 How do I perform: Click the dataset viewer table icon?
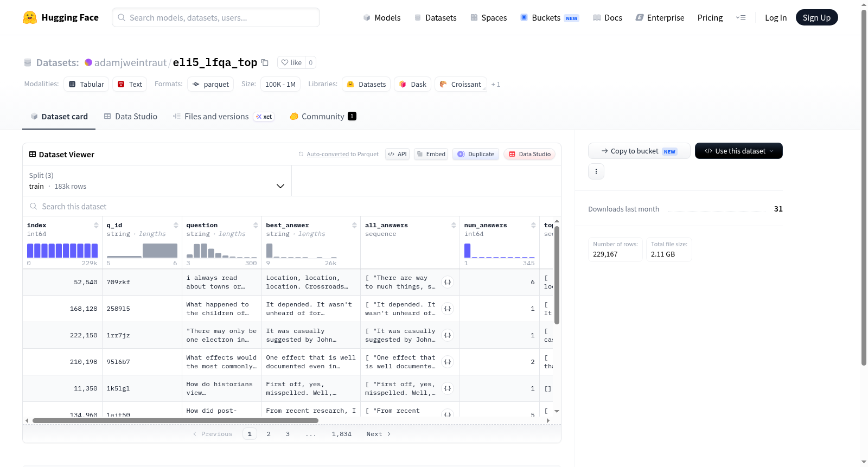coord(33,154)
